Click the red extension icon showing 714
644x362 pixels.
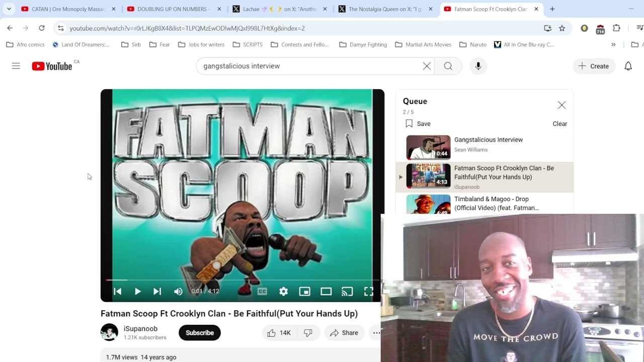point(600,29)
